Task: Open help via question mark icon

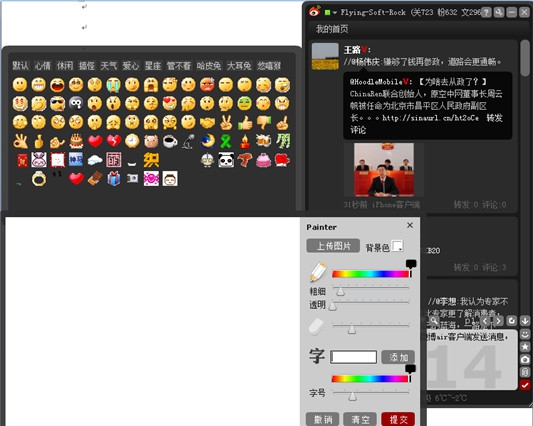Action: click(x=486, y=12)
